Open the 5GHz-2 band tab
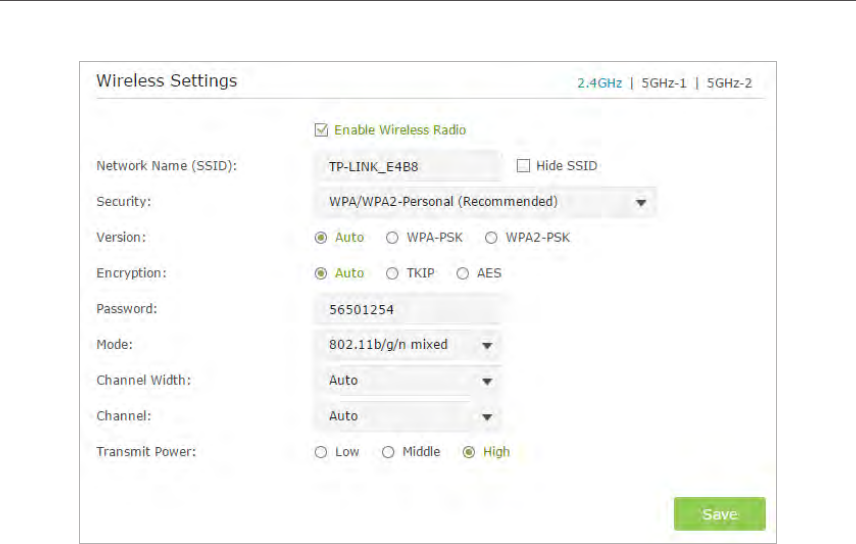 pyautogui.click(x=729, y=83)
